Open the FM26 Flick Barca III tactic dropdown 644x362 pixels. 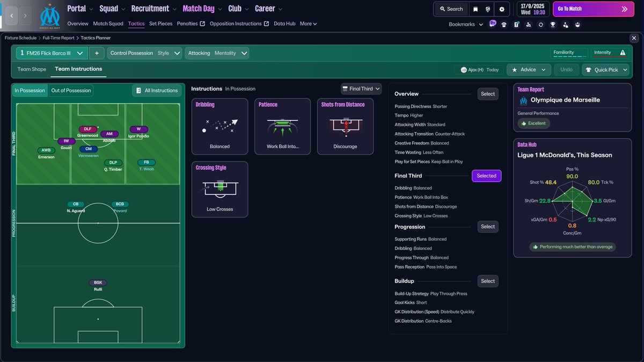tap(52, 53)
